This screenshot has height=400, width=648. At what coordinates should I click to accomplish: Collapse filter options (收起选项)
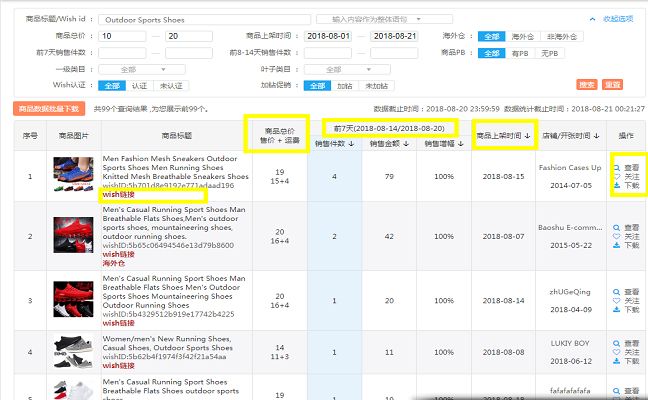(x=612, y=19)
